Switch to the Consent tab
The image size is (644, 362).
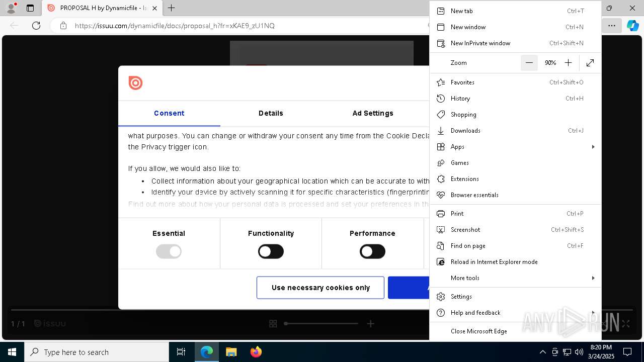click(x=169, y=113)
